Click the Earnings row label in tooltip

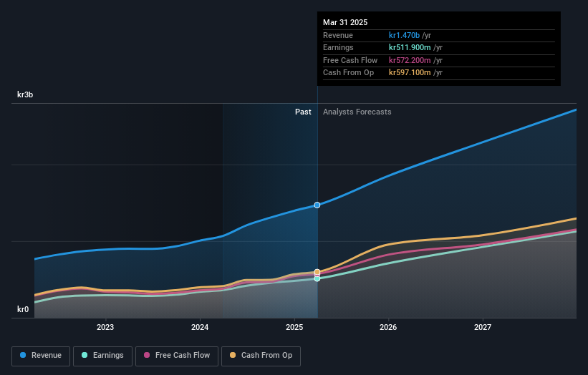coord(338,47)
